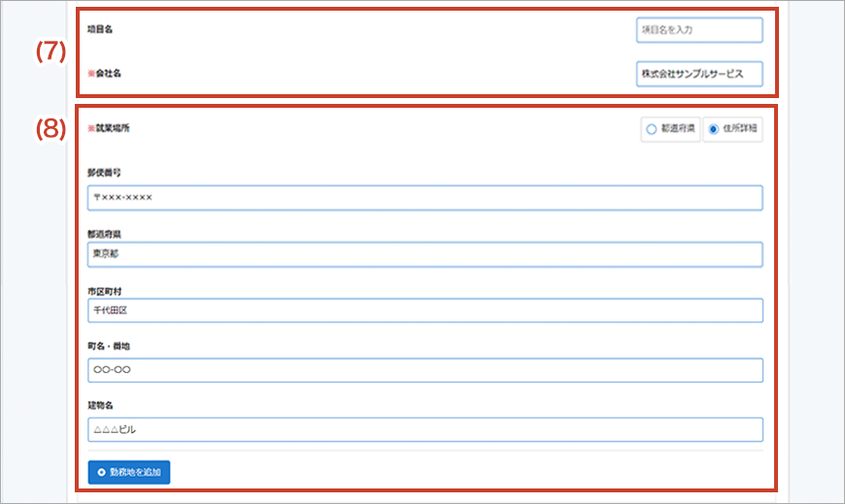Click the 都道府県 field containing 東京都

click(424, 254)
